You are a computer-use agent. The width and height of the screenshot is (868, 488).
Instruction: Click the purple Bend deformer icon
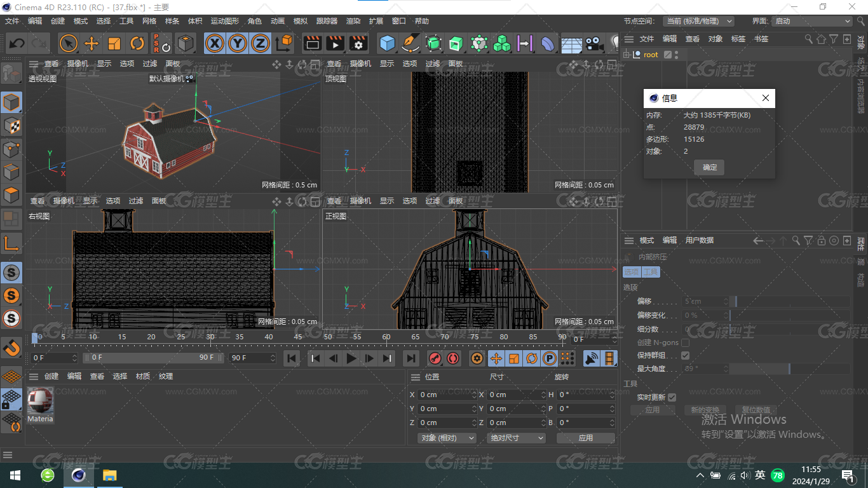pos(548,43)
